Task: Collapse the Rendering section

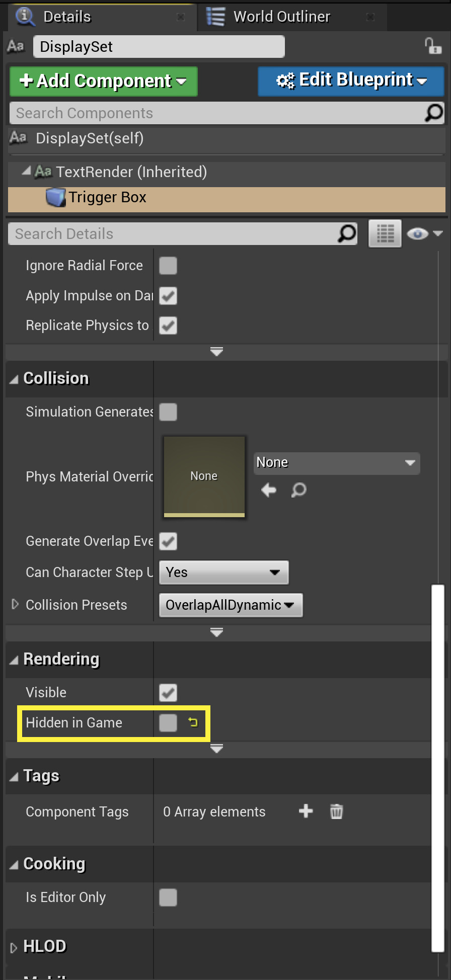Action: tap(14, 660)
